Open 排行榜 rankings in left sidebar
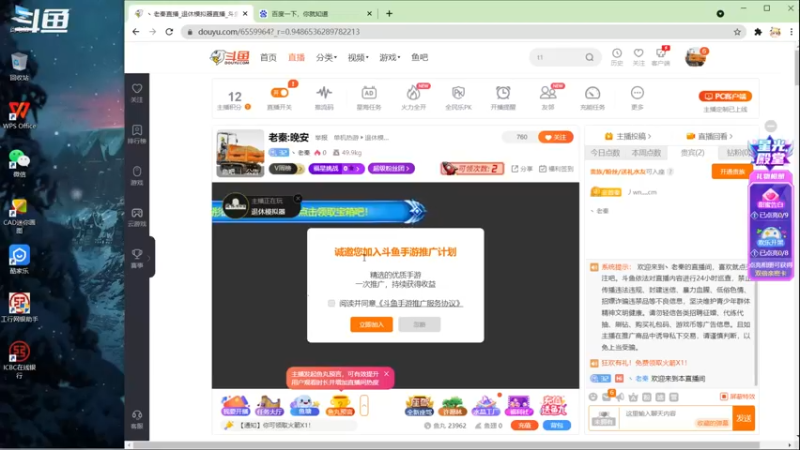The height and width of the screenshot is (450, 800). click(x=137, y=134)
